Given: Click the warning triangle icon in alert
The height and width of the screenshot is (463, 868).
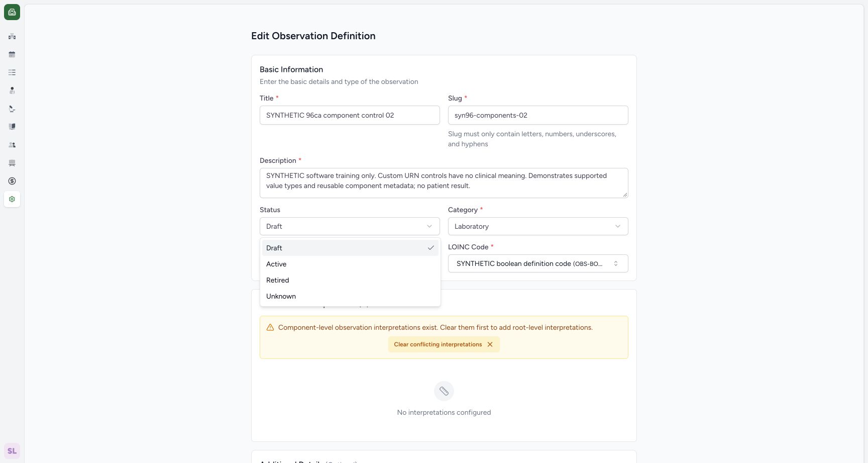Looking at the screenshot, I should pyautogui.click(x=270, y=327).
